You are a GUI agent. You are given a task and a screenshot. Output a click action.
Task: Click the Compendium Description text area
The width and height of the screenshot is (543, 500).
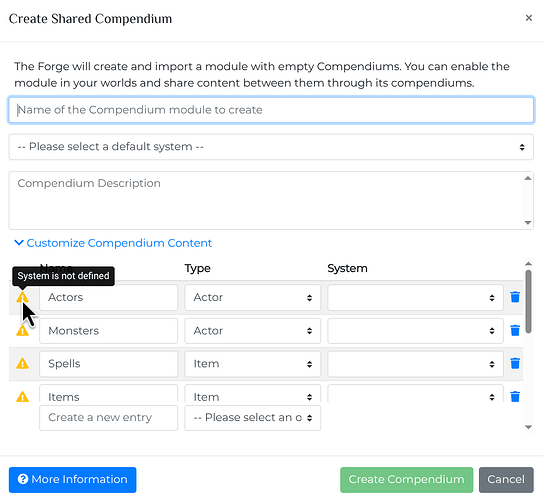click(271, 200)
